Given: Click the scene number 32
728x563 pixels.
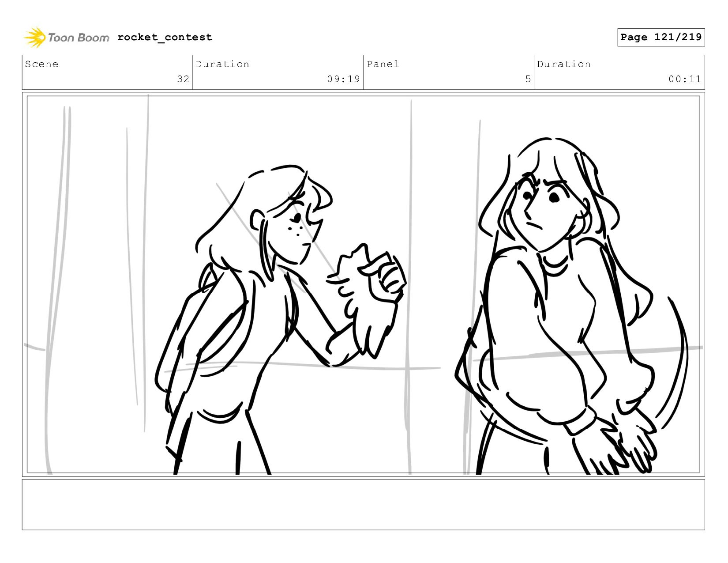Looking at the screenshot, I should (183, 79).
